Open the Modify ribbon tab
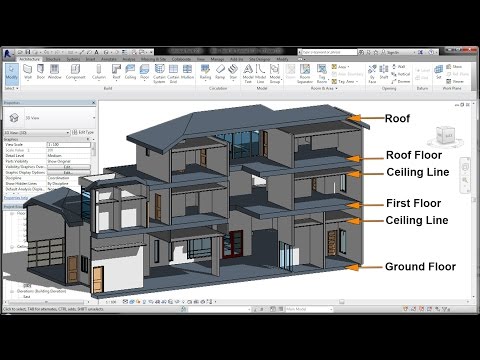Screen dimensions: 480x360 click(x=282, y=59)
